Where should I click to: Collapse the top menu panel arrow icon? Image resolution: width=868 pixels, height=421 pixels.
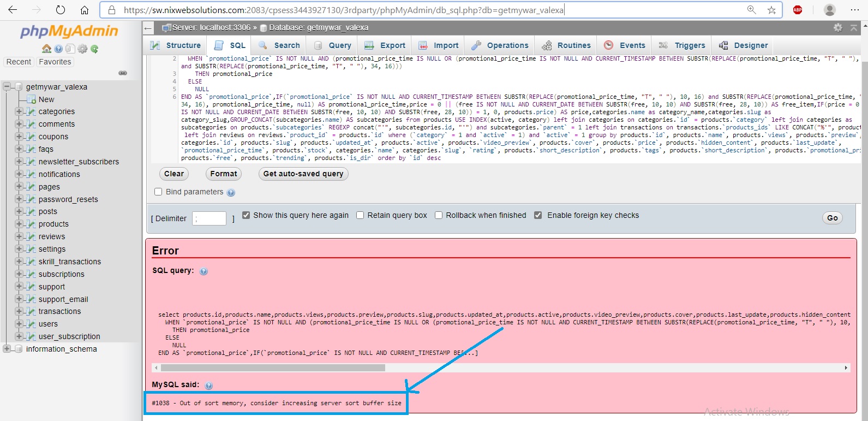854,27
